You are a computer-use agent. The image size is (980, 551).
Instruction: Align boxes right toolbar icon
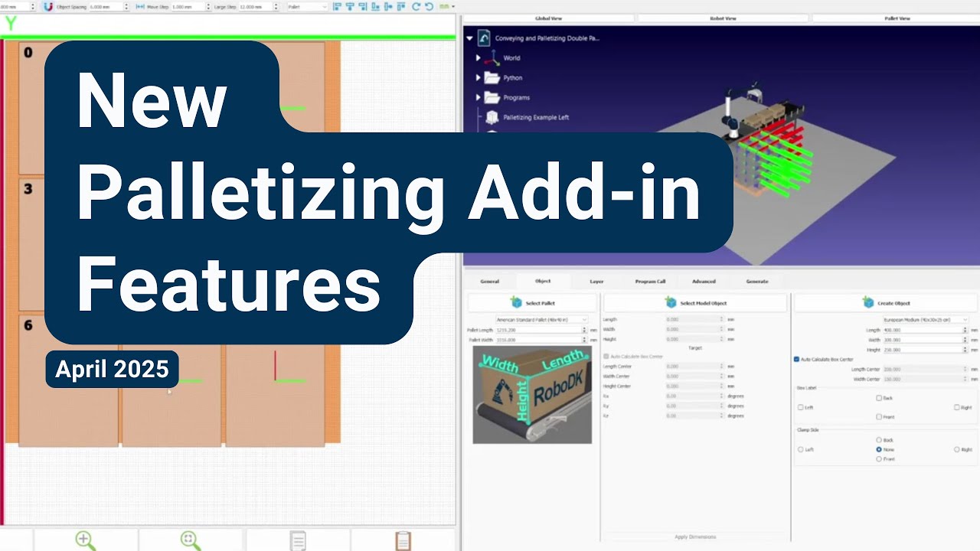click(362, 6)
